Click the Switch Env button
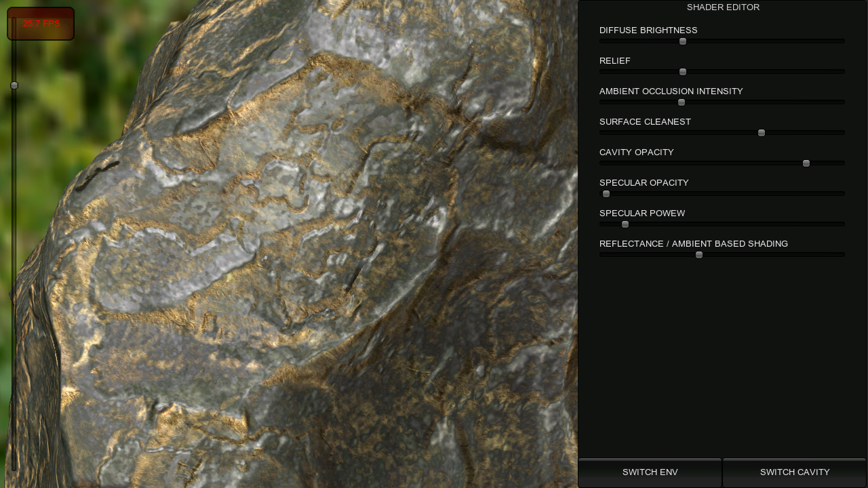 tap(650, 472)
